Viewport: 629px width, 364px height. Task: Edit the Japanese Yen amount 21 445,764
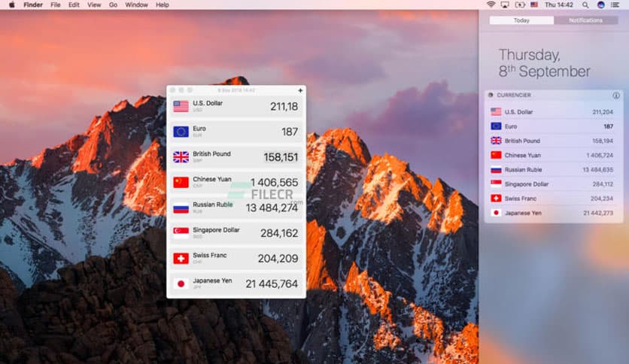(x=272, y=284)
